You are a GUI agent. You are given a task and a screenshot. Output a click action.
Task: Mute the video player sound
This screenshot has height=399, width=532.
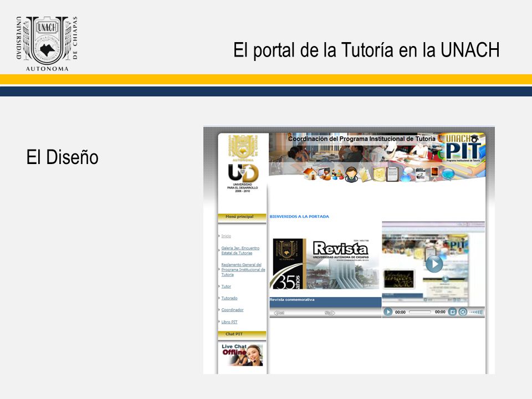[x=462, y=312]
